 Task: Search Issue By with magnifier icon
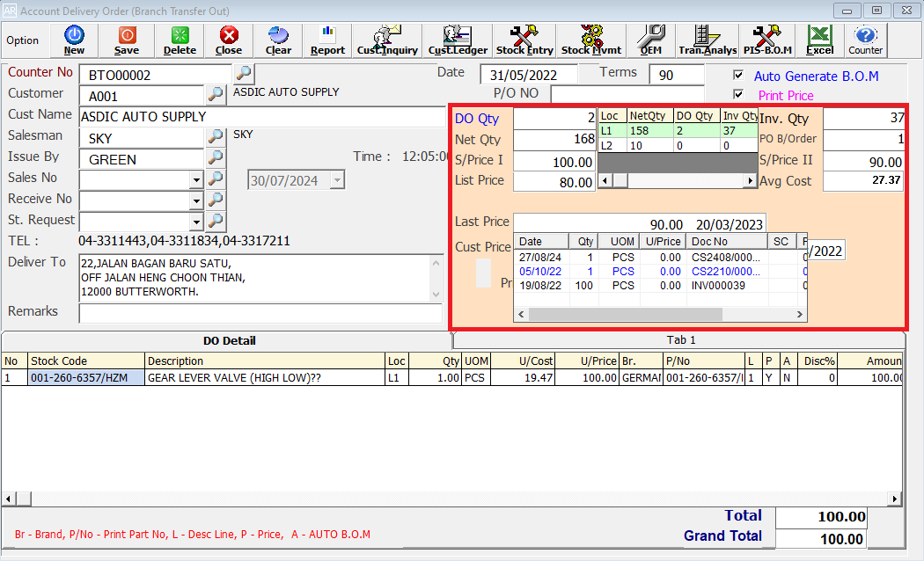[x=216, y=157]
